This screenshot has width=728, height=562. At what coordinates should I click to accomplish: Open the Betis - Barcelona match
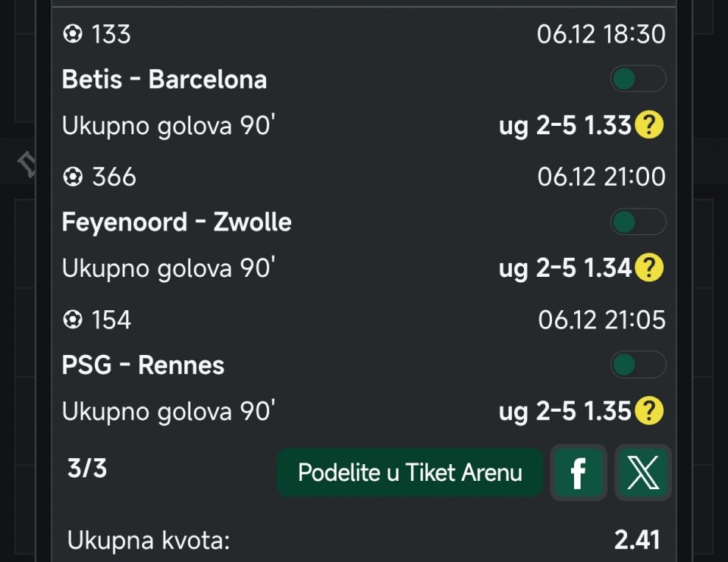pos(164,80)
